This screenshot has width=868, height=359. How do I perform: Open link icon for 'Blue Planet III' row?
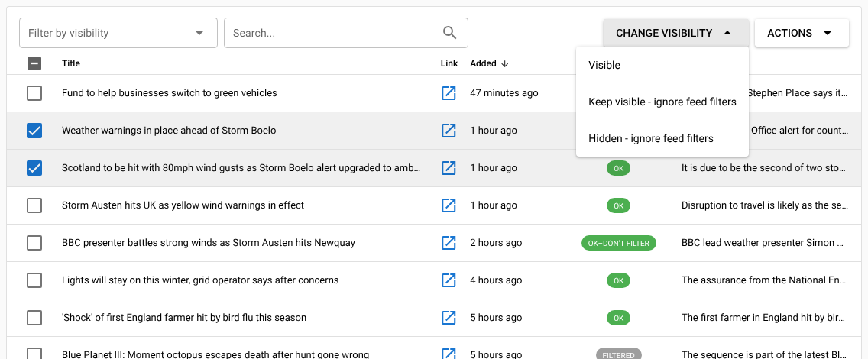pos(449,354)
